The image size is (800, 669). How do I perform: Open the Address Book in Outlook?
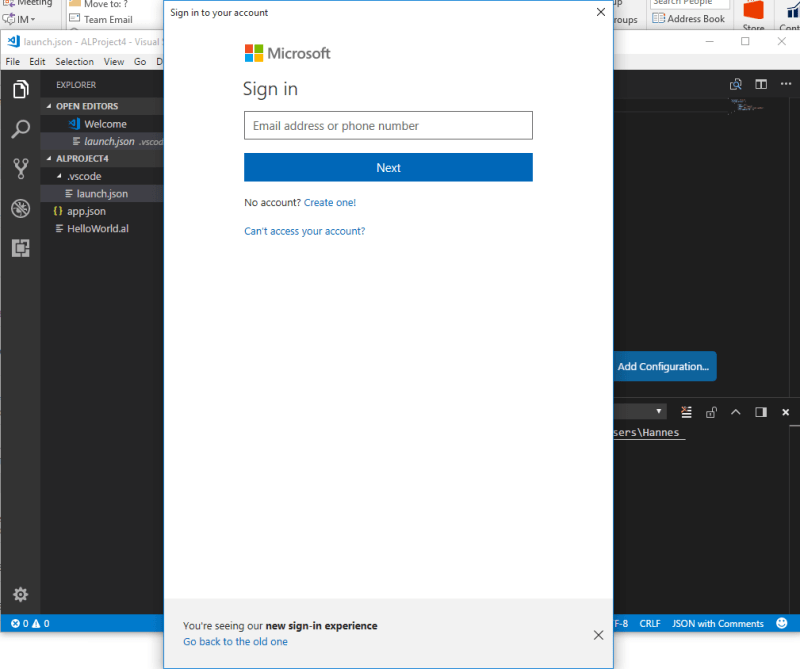pos(689,19)
